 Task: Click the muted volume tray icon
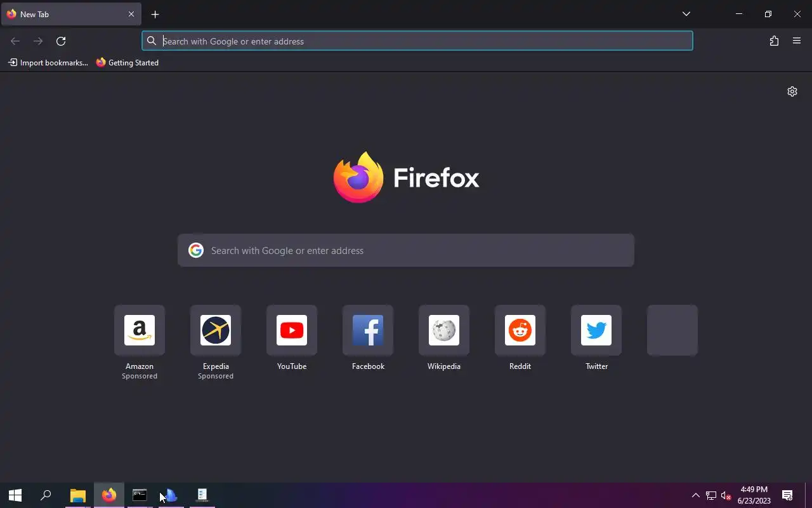pos(726,495)
